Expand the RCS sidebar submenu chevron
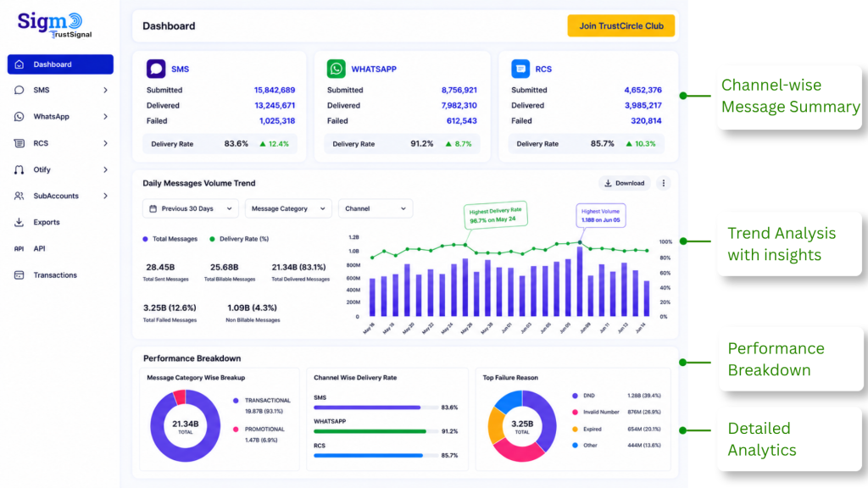868x488 pixels. point(105,143)
